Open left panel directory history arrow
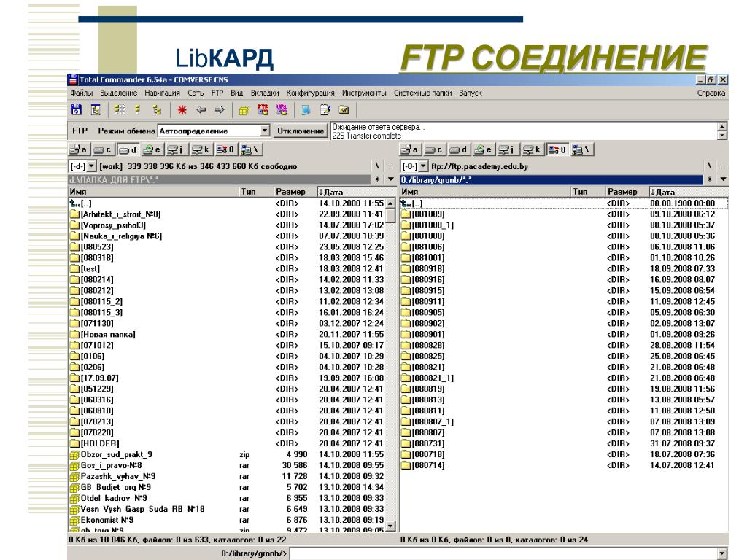The image size is (747, 560). pos(391,179)
